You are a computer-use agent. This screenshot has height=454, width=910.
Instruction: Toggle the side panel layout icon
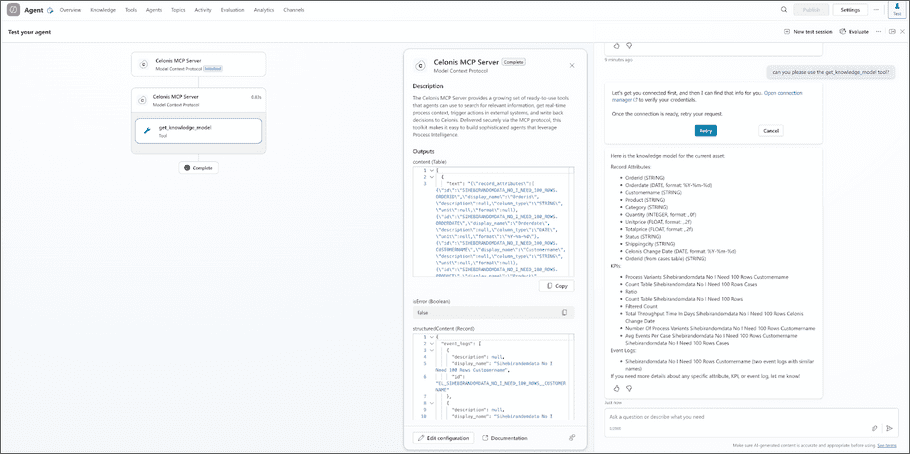(892, 32)
